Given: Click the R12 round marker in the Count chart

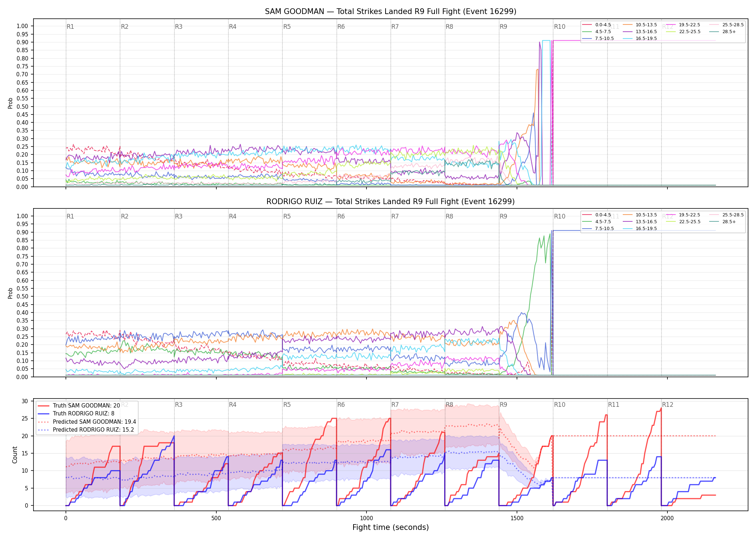Looking at the screenshot, I should [668, 405].
